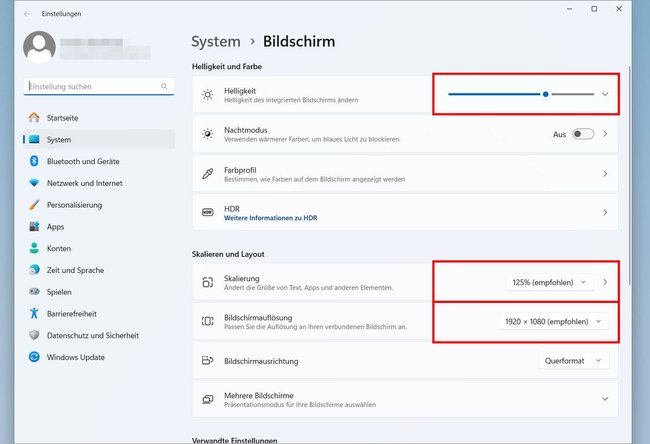Viewport: 650px width, 444px height.
Task: Click the Nachtmodus icon
Action: [208, 134]
